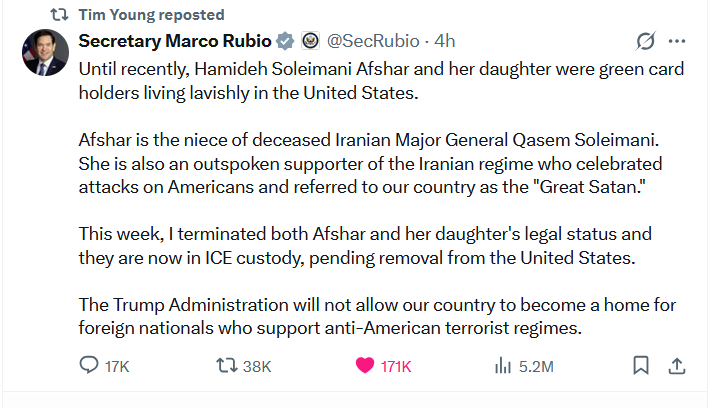
Task: Repost this tweet using the arrows icon
Action: 228,366
